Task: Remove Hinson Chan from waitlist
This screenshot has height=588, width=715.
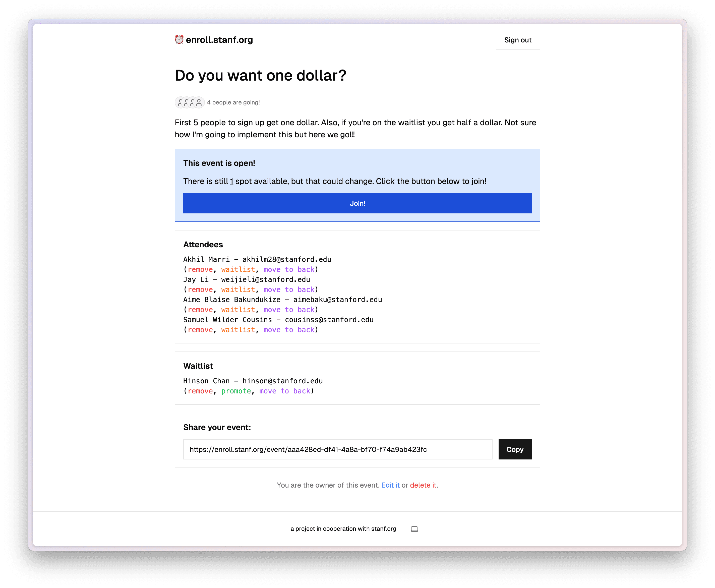Action: (200, 391)
